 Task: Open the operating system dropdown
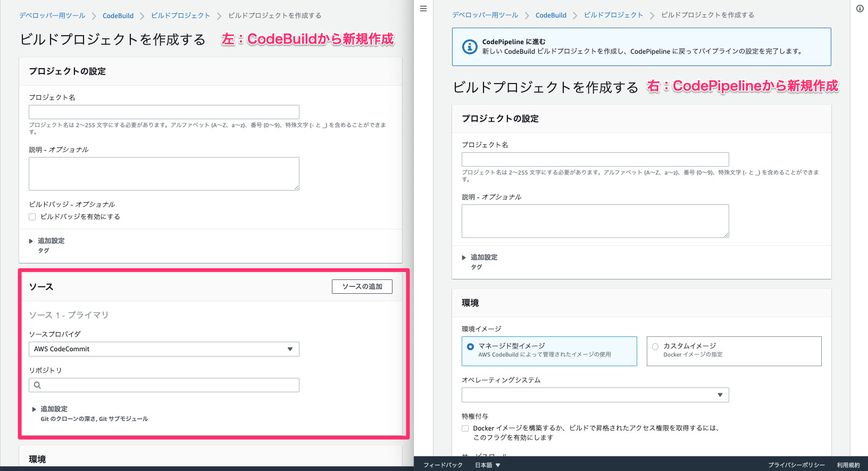(x=595, y=395)
